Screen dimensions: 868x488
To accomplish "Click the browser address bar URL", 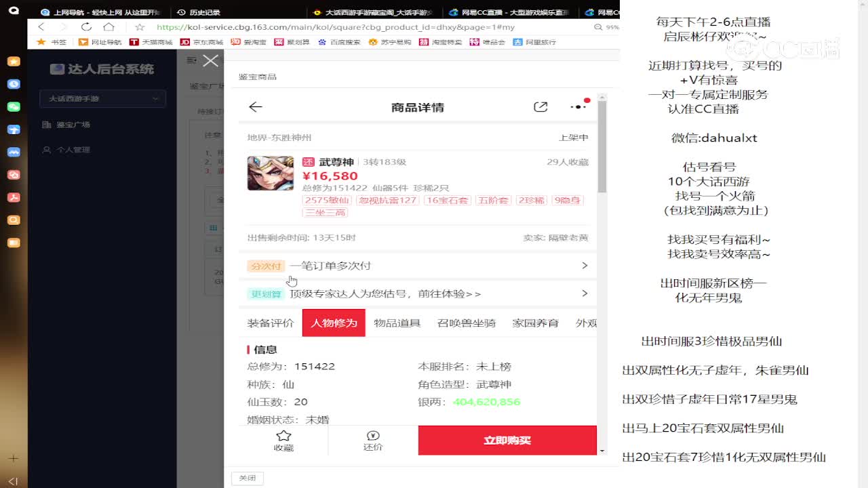I will pos(336,27).
